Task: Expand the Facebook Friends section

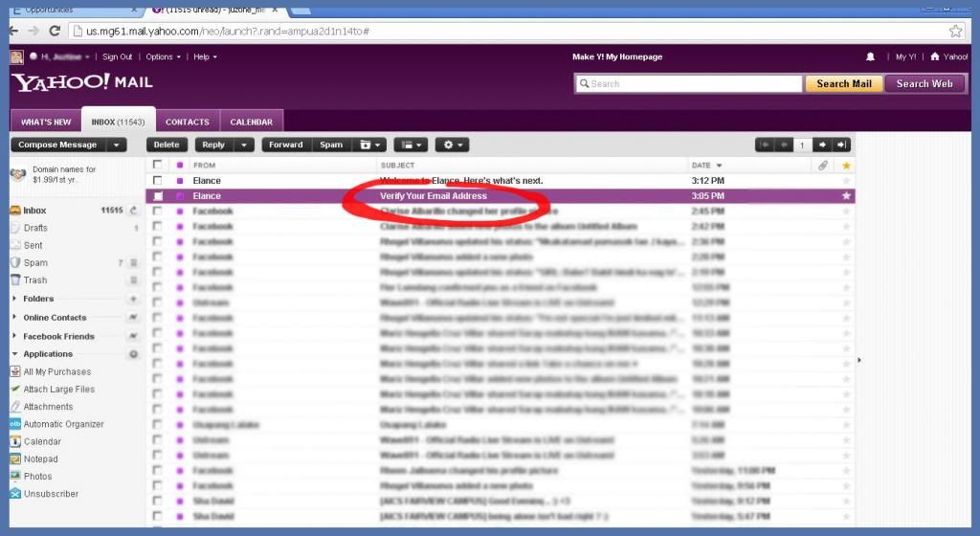Action: (14, 336)
